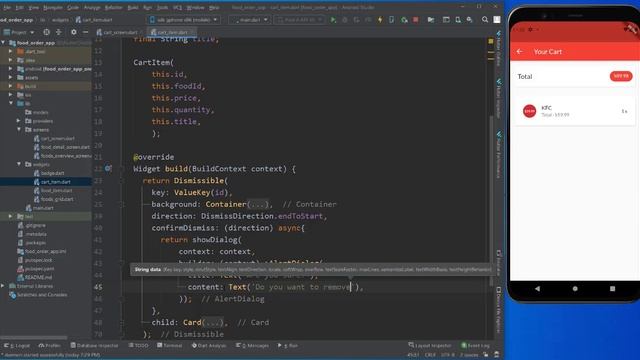Tap the red total price chip
The height and width of the screenshot is (360, 640).
621,76
